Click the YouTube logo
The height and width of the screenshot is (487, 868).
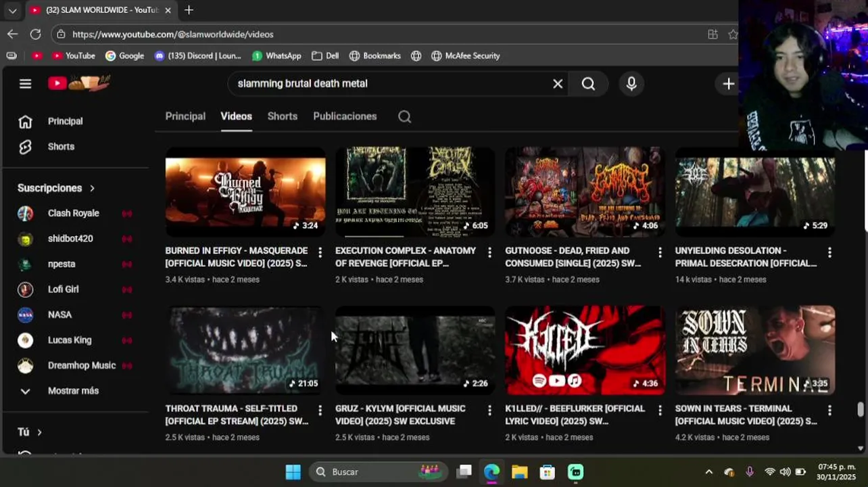tap(79, 83)
